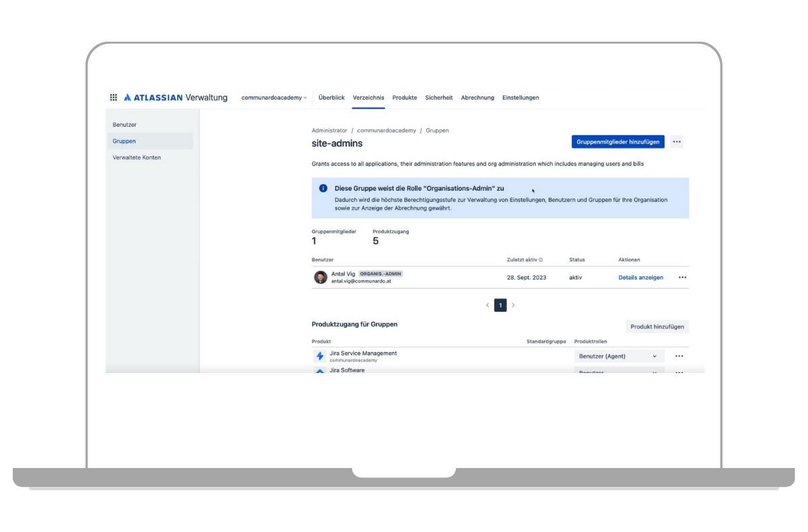The width and height of the screenshot is (808, 532).
Task: Open the Sicherheit tab
Action: 439,98
